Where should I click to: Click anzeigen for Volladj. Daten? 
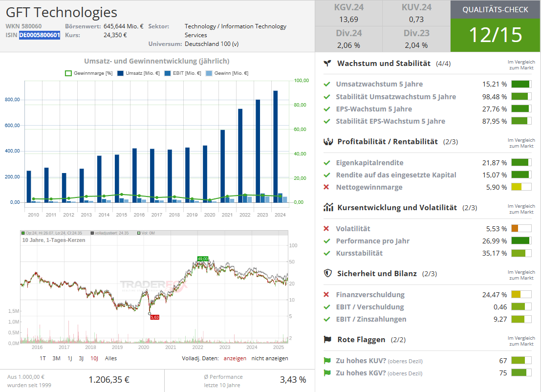pos(235,358)
